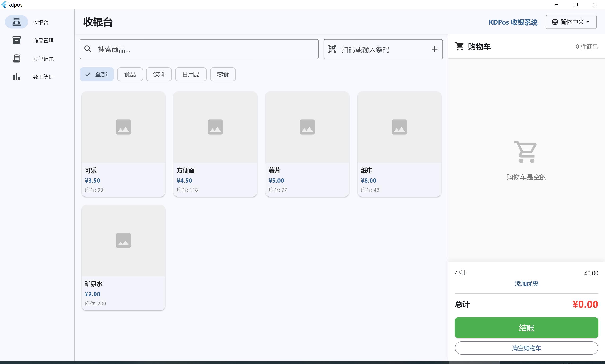605x364 pixels.
Task: Filter products by 日用品 chip
Action: [x=191, y=74]
